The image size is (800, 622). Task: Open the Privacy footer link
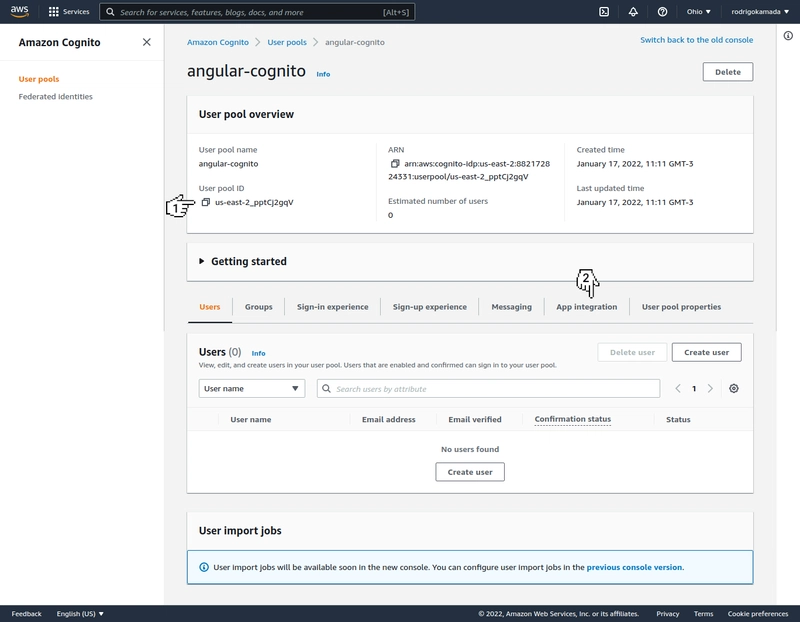[667, 614]
